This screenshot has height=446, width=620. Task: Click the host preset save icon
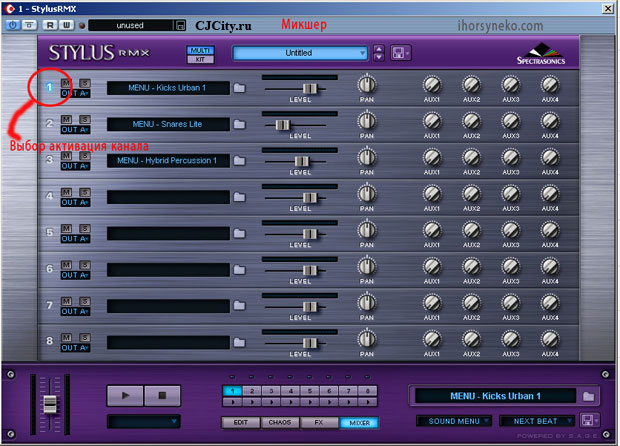tap(180, 26)
